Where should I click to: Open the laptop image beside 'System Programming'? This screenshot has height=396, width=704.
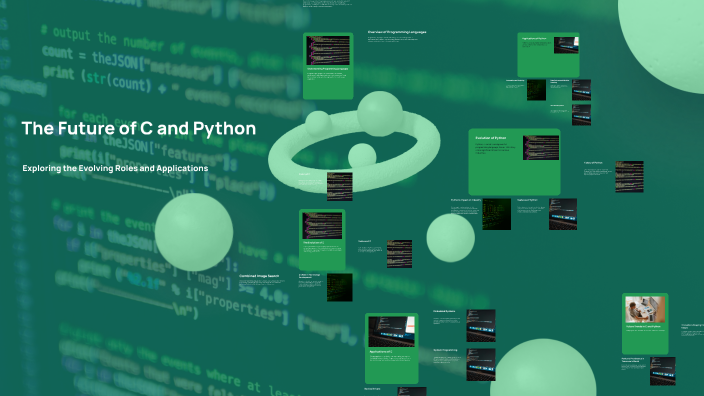coord(481,365)
